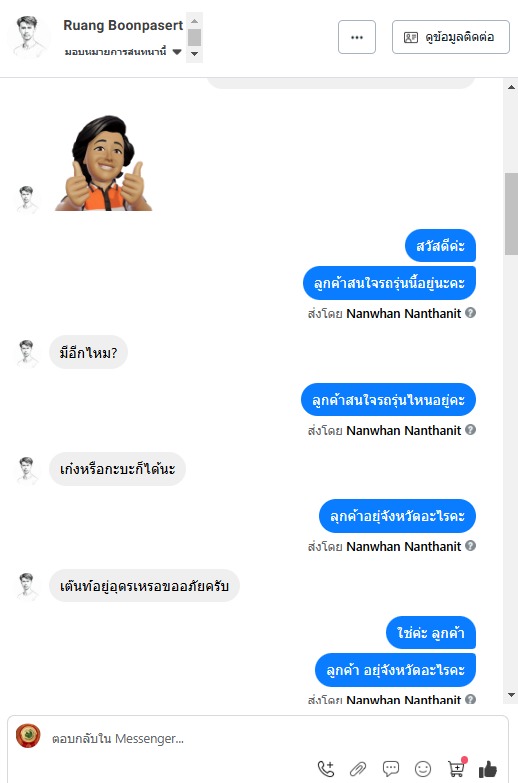Click the thumbs-up avatar sticker
This screenshot has height=783, width=518.
point(104,163)
